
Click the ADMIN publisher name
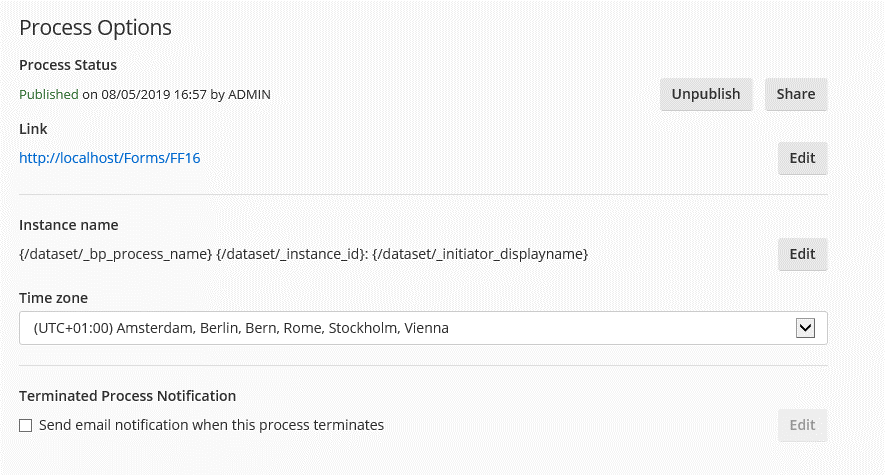(250, 95)
